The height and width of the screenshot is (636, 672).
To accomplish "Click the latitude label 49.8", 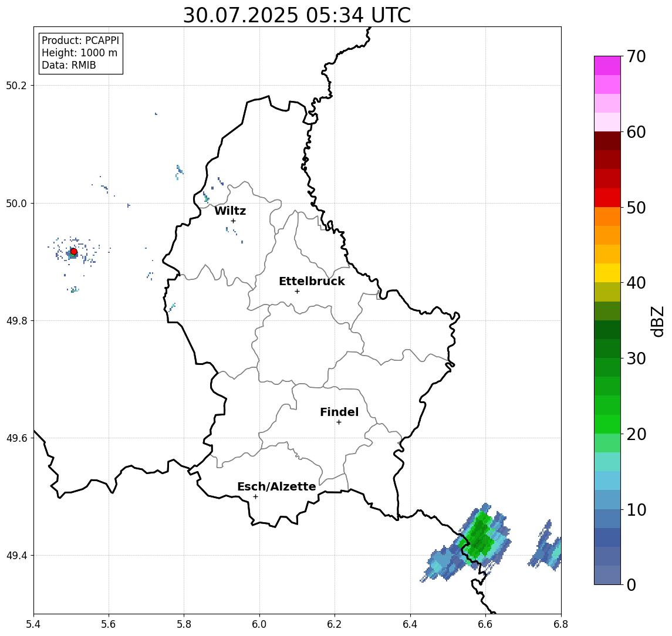I will [x=16, y=320].
